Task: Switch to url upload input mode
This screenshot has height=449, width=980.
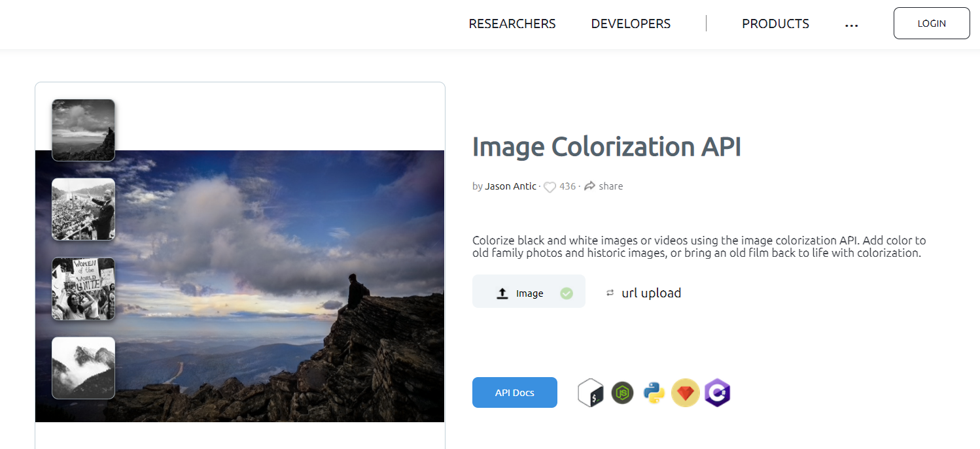Action: pyautogui.click(x=651, y=293)
